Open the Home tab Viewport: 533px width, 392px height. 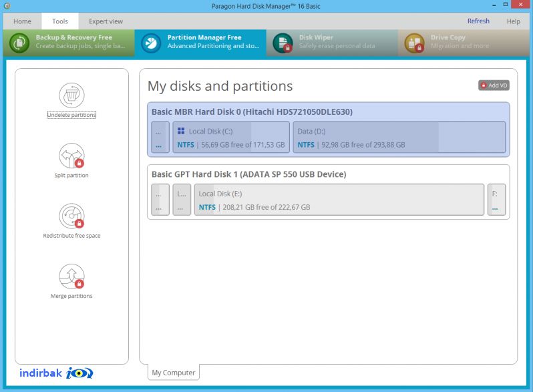click(23, 21)
